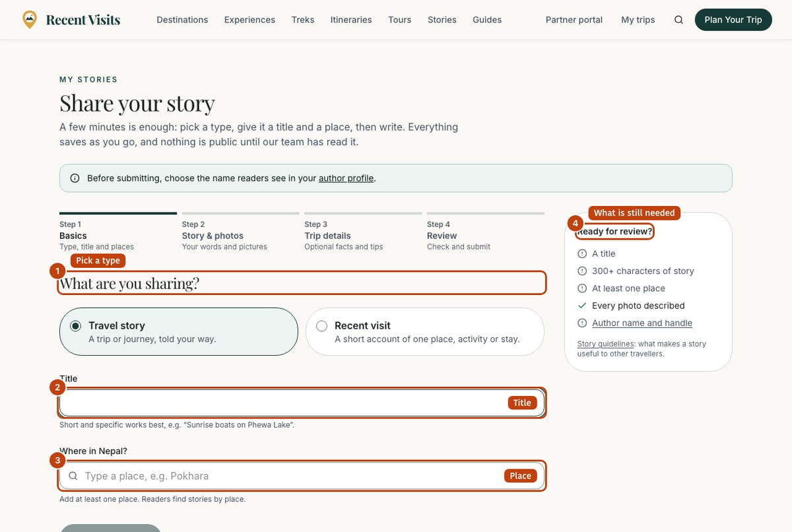This screenshot has height=532, width=792.
Task: Open the author profile link
Action: (x=346, y=178)
